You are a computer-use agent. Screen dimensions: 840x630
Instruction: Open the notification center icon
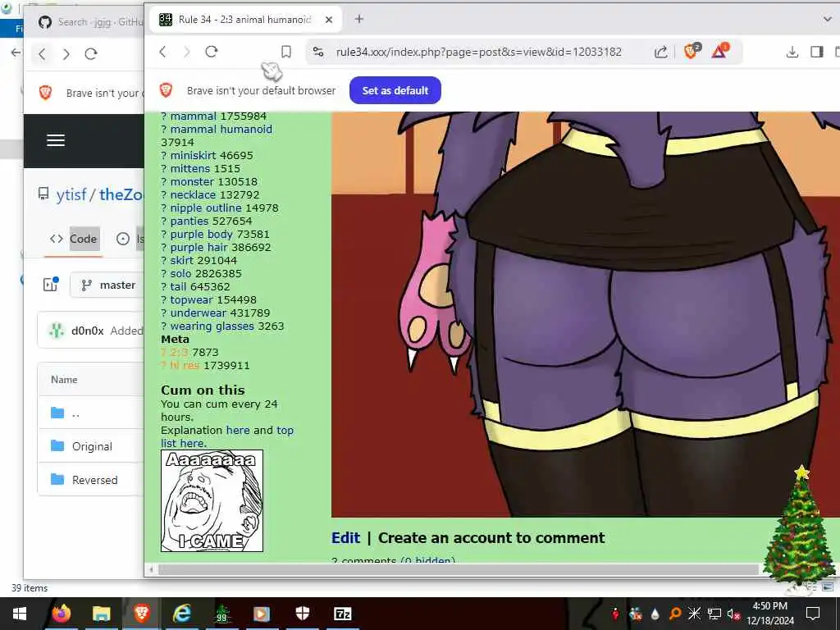813,614
